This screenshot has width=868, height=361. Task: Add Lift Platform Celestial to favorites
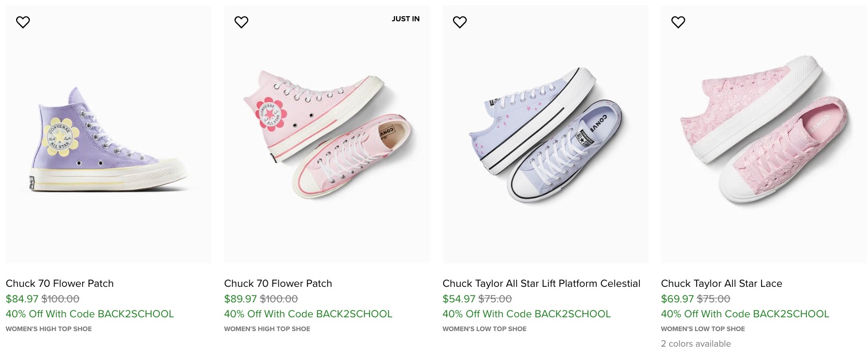pyautogui.click(x=460, y=22)
